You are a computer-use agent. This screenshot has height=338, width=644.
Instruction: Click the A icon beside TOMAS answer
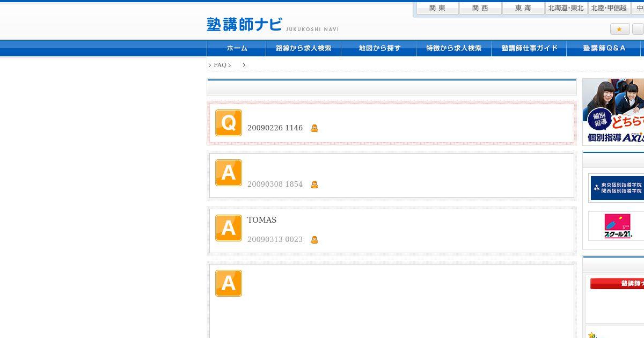pyautogui.click(x=229, y=228)
